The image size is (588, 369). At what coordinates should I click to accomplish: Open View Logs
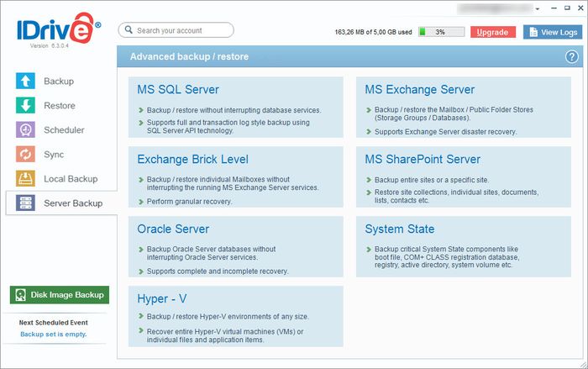coord(551,32)
